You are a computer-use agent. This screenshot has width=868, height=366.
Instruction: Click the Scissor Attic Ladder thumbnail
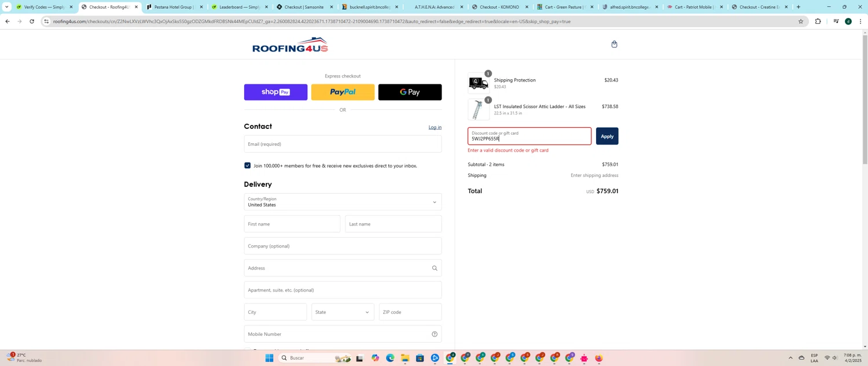pyautogui.click(x=478, y=110)
